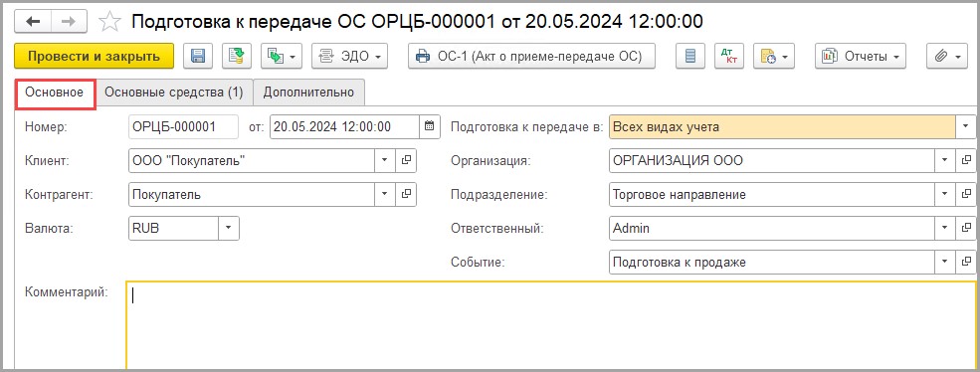
Task: Click the Валюта field RUB
Action: 173,228
